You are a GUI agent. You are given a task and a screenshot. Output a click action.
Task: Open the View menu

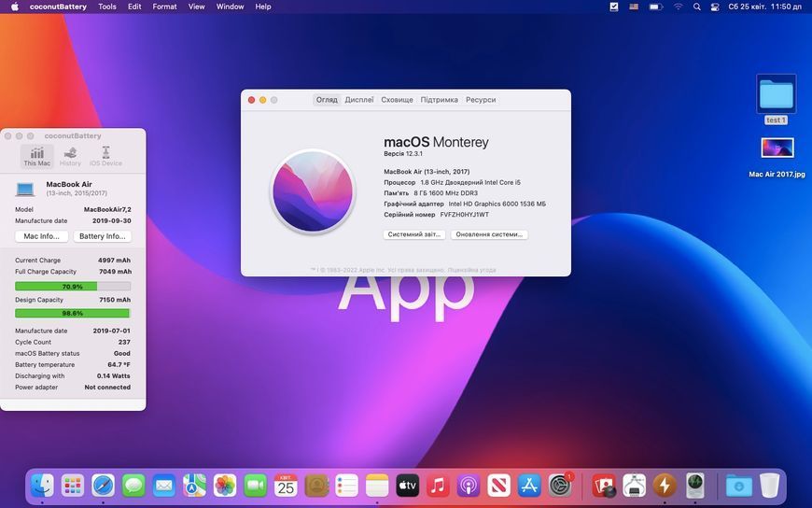(196, 7)
